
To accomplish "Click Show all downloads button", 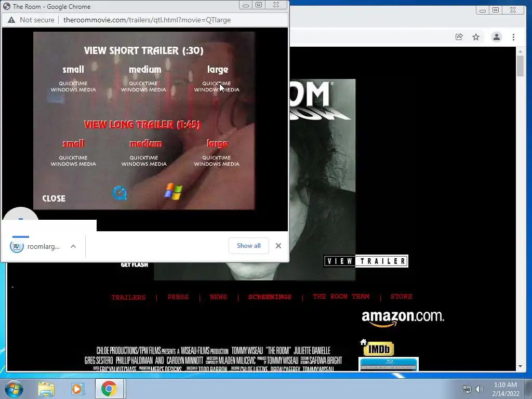I will point(249,246).
